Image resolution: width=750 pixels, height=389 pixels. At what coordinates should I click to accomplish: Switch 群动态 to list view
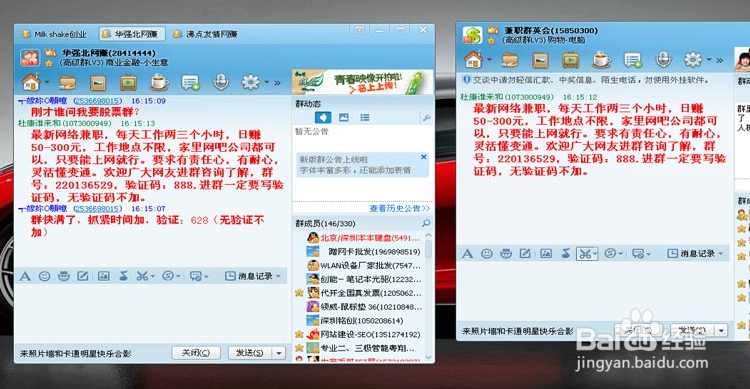(x=365, y=117)
